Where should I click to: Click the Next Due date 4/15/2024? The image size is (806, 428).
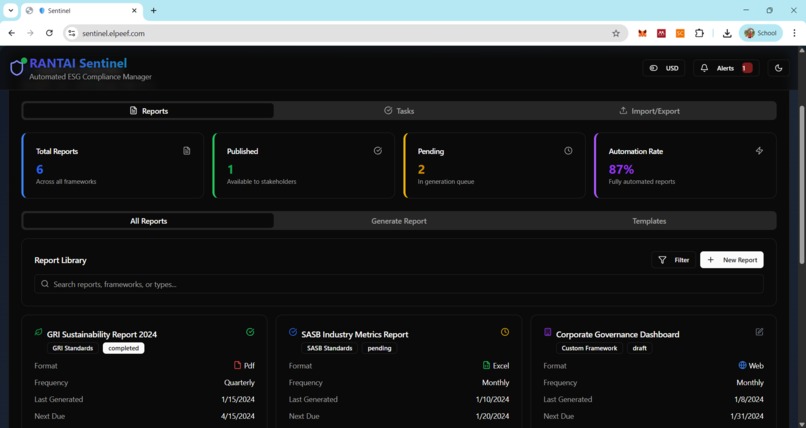[237, 416]
